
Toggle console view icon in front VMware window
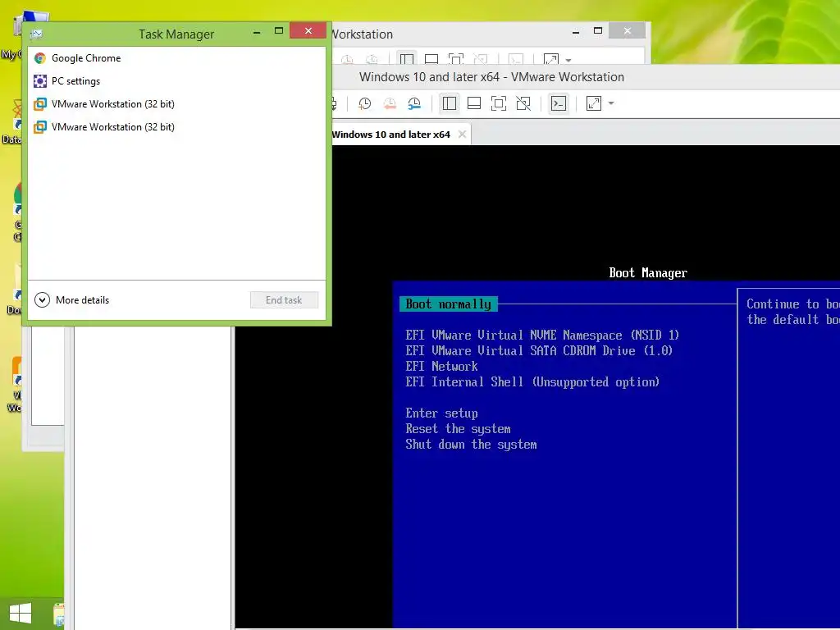(x=558, y=103)
